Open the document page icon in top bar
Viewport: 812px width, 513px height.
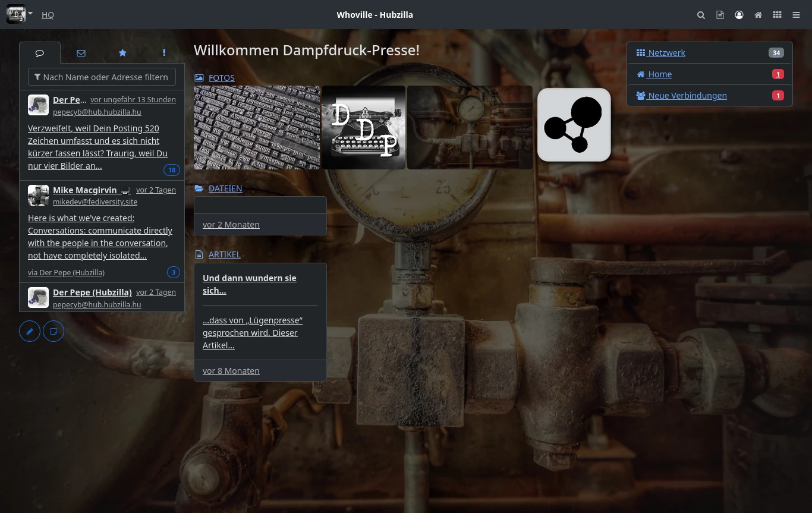(720, 15)
